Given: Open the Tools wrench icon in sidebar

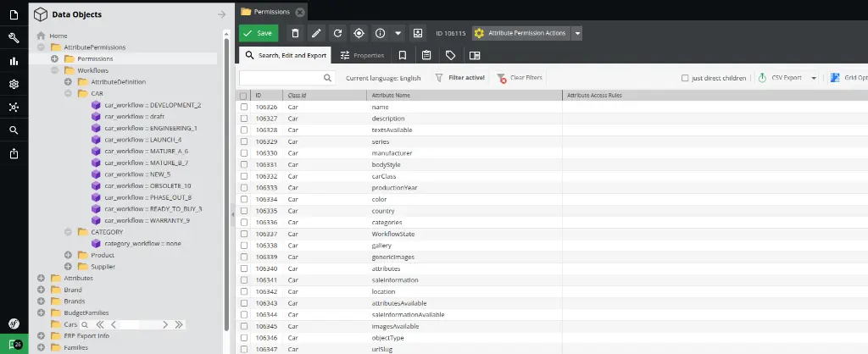Looking at the screenshot, I should pyautogui.click(x=14, y=37).
